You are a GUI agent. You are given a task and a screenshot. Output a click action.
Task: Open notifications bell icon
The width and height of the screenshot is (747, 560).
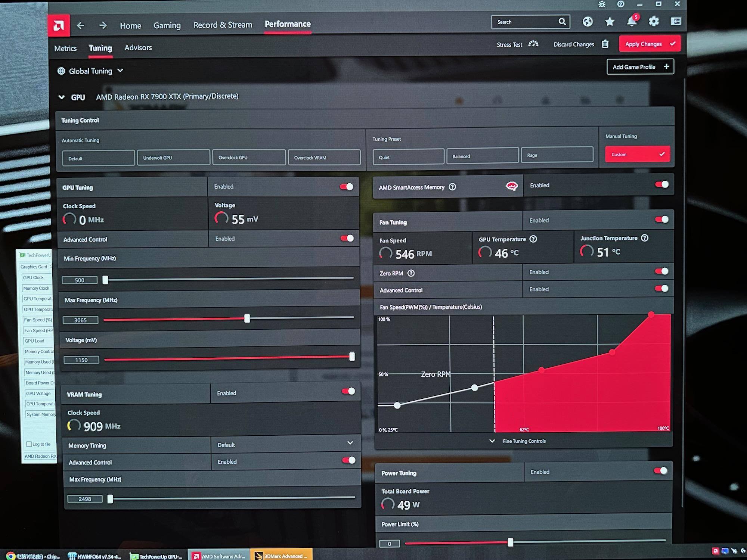click(632, 21)
